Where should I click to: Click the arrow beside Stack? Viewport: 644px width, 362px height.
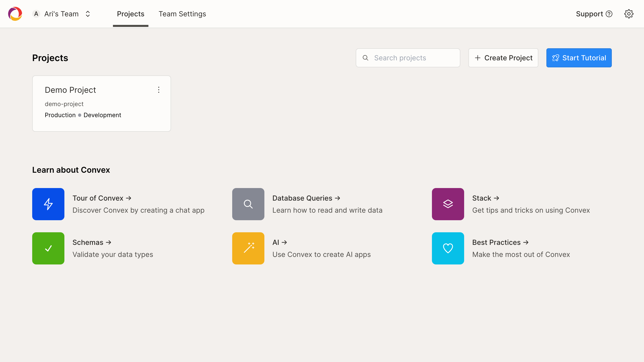(x=496, y=198)
